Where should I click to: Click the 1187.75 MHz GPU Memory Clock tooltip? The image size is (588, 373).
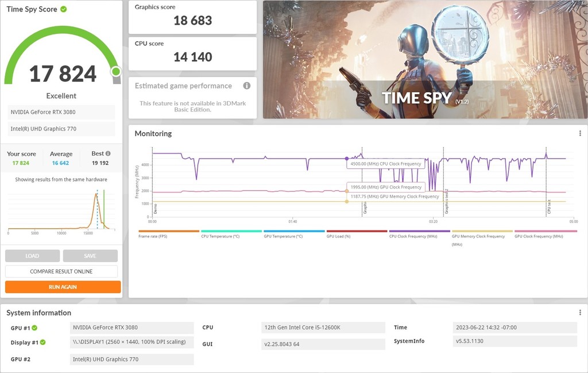(394, 196)
